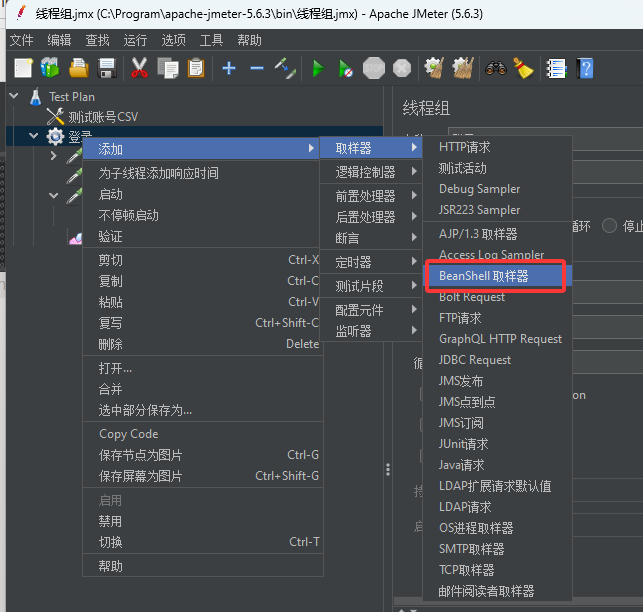
Task: Click the Cut scissors icon
Action: click(x=139, y=68)
